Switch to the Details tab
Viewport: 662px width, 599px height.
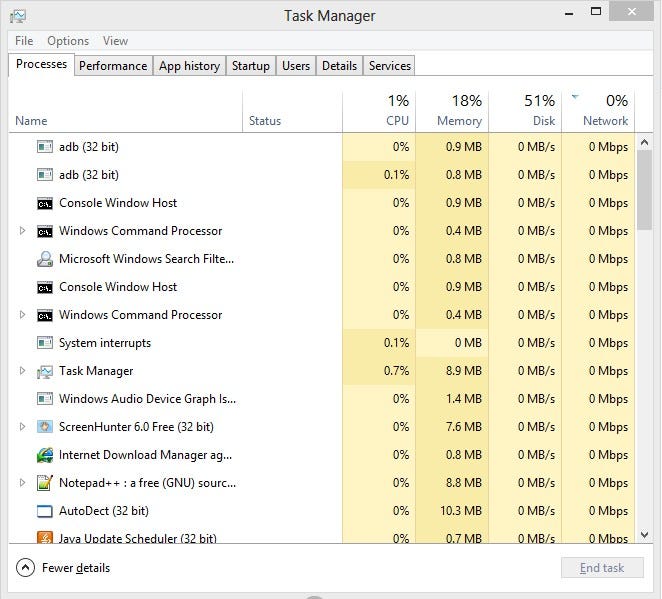point(339,66)
